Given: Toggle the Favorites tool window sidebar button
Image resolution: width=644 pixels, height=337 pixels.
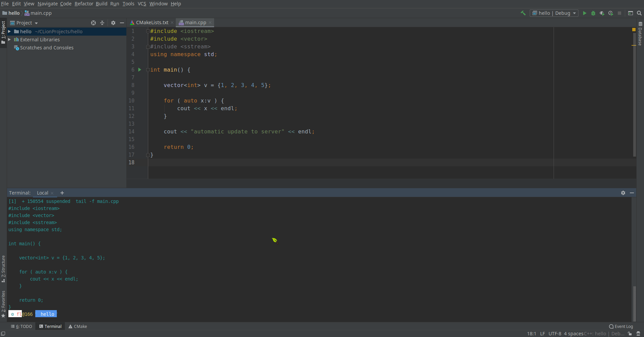Looking at the screenshot, I should 3,304.
